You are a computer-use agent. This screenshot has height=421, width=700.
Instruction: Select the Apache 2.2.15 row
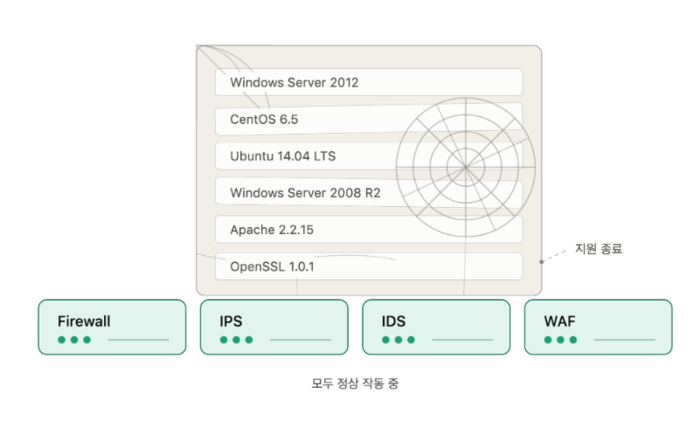369,229
